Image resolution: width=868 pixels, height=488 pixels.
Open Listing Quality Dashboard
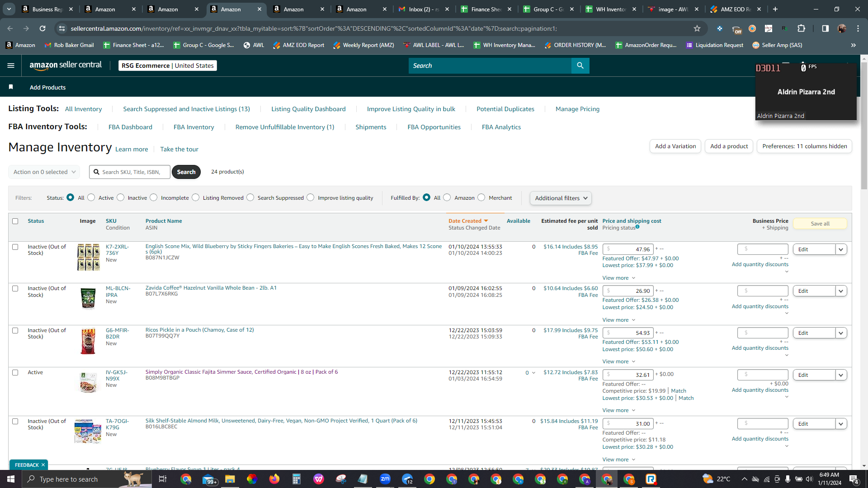tap(308, 109)
